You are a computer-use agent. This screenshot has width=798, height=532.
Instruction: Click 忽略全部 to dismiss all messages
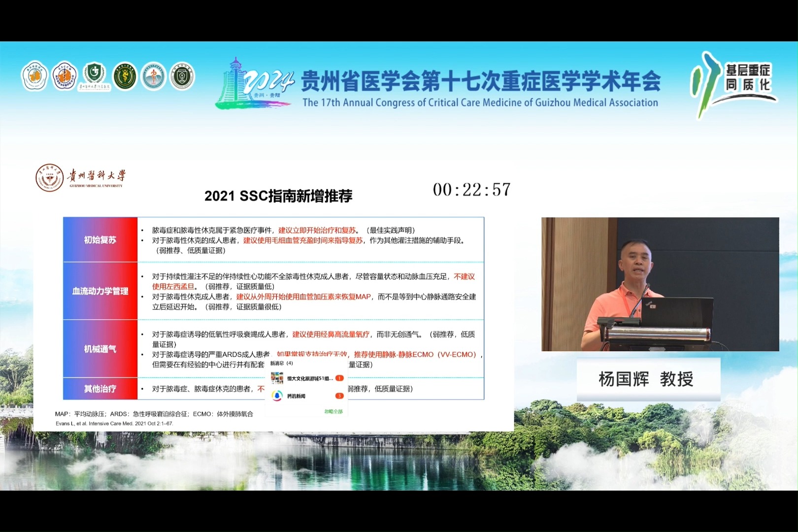click(333, 411)
